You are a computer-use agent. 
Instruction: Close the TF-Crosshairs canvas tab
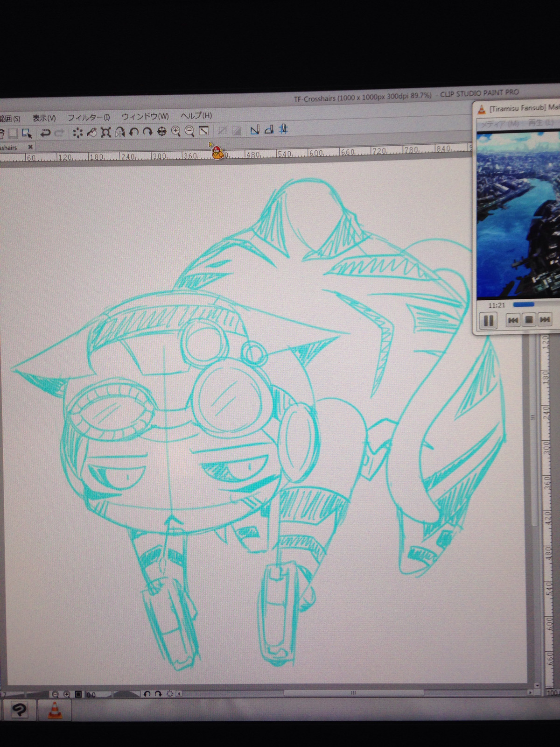(30, 147)
